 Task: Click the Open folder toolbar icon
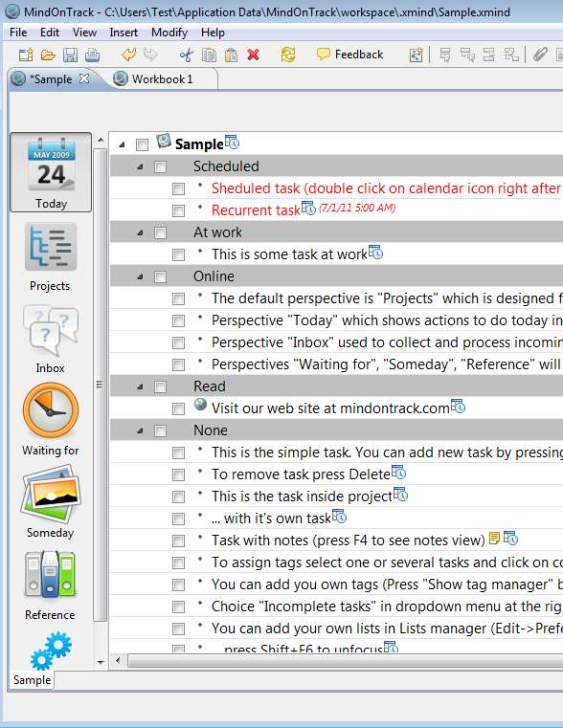48,55
